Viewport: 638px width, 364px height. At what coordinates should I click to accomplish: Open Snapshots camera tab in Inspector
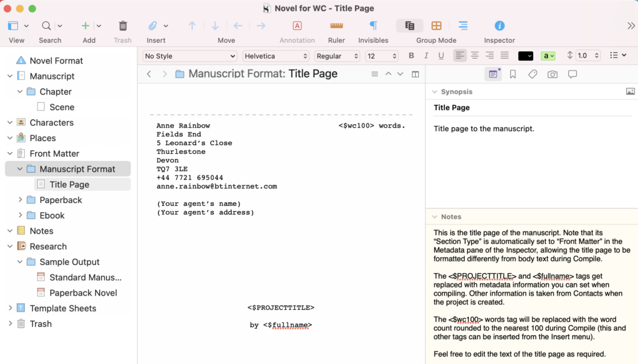pos(553,74)
